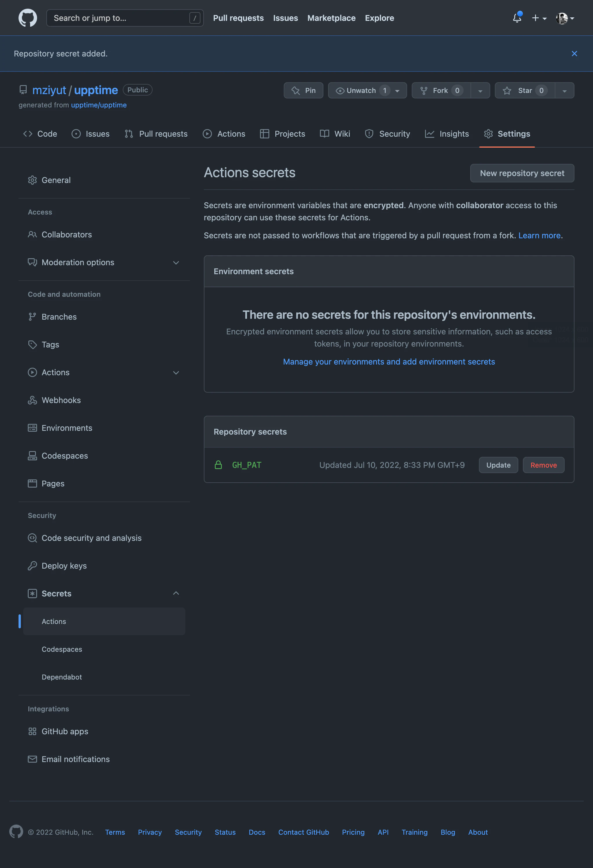Screen dimensions: 593x868
Task: Switch to the Projects tab
Action: point(283,134)
